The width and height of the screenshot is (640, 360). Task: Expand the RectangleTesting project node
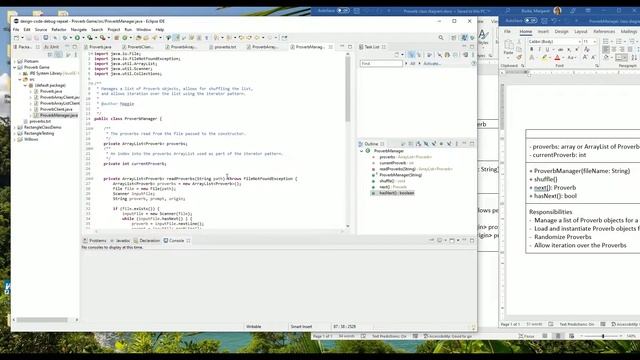(x=15, y=133)
